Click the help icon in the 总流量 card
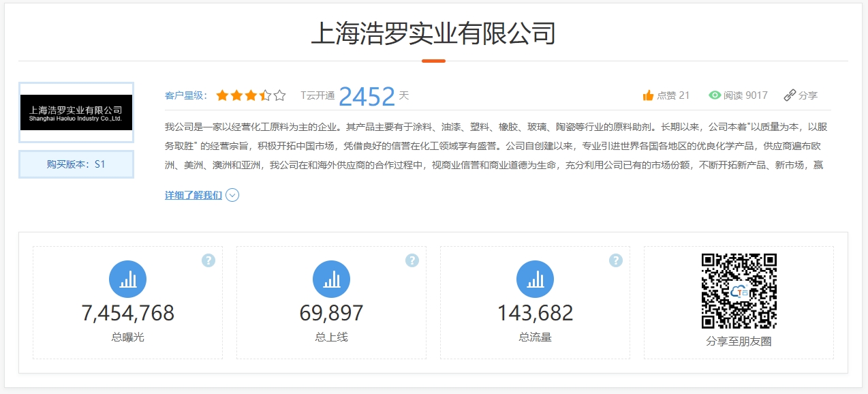 click(616, 260)
